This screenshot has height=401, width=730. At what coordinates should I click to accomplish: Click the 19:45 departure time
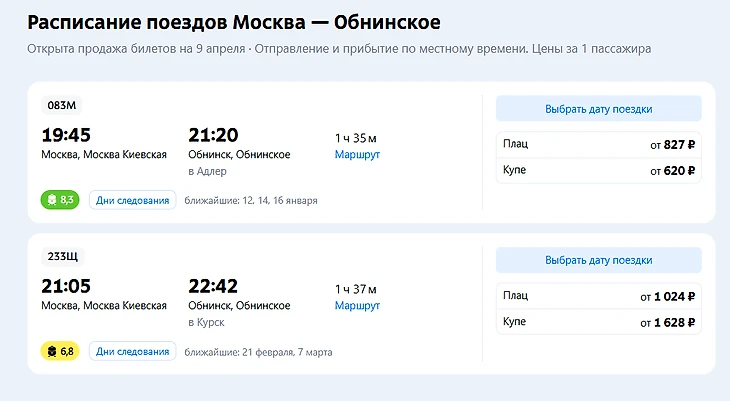(66, 135)
